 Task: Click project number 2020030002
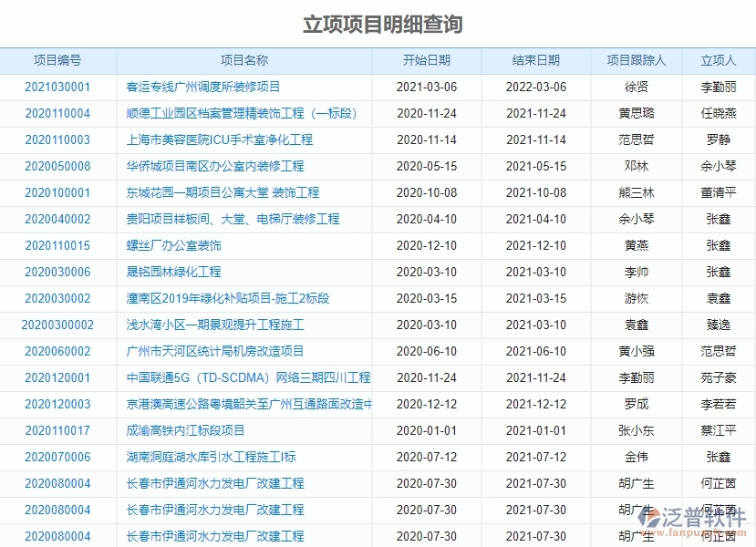click(57, 298)
